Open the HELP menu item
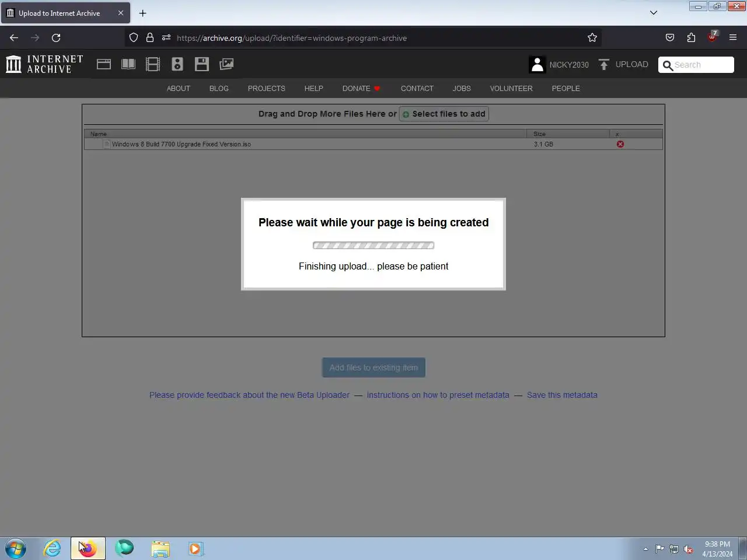 click(x=313, y=89)
